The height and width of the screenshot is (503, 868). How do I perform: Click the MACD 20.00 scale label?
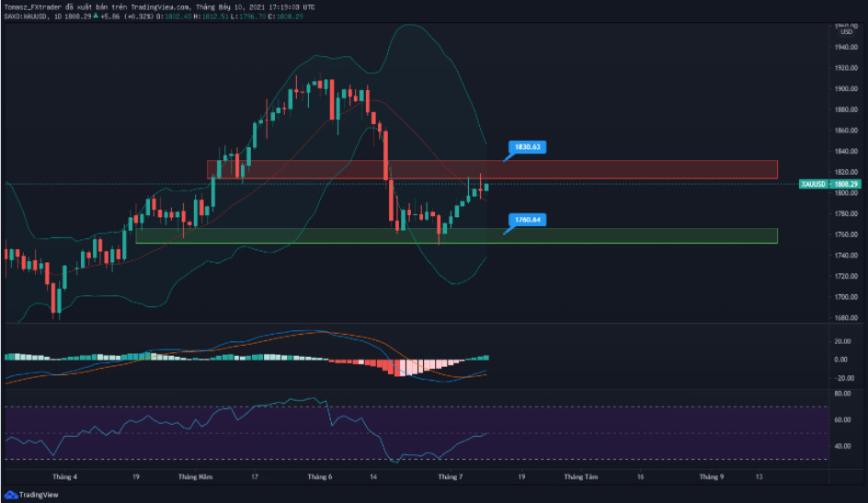(842, 341)
